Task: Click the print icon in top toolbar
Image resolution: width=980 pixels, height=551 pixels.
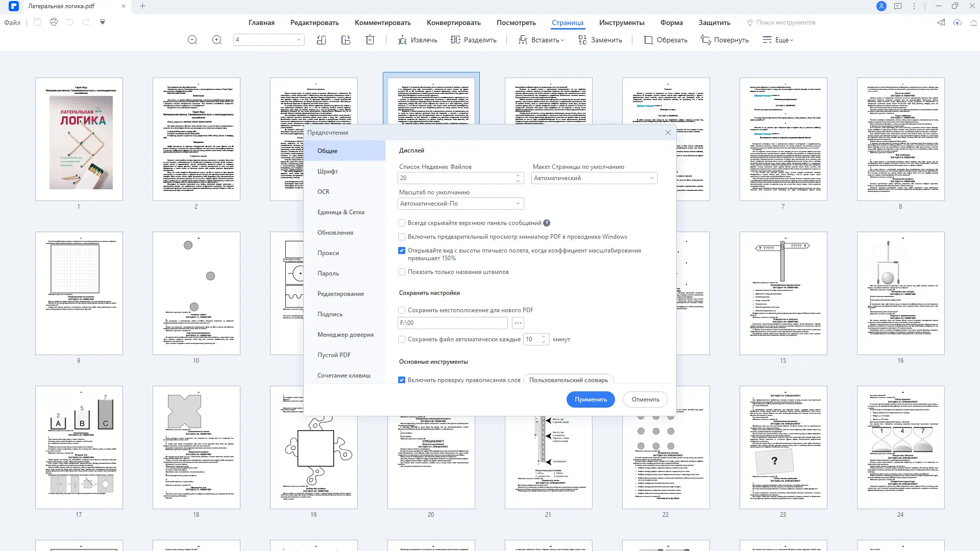Action: (x=54, y=22)
